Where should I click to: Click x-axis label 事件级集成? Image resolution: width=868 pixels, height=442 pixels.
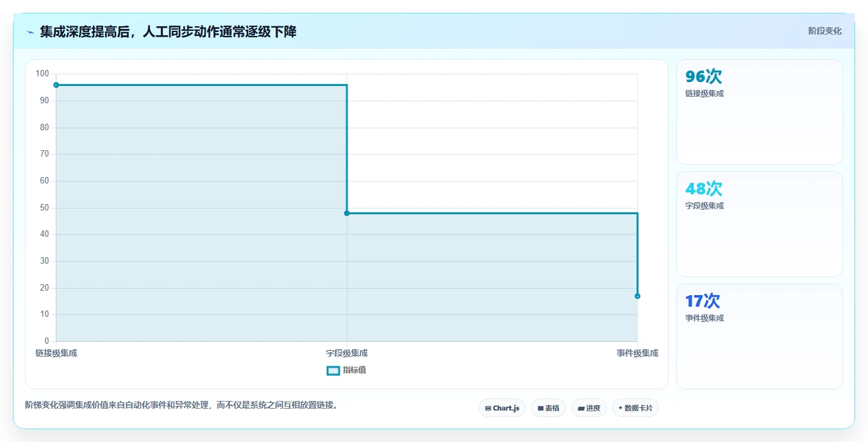point(637,353)
